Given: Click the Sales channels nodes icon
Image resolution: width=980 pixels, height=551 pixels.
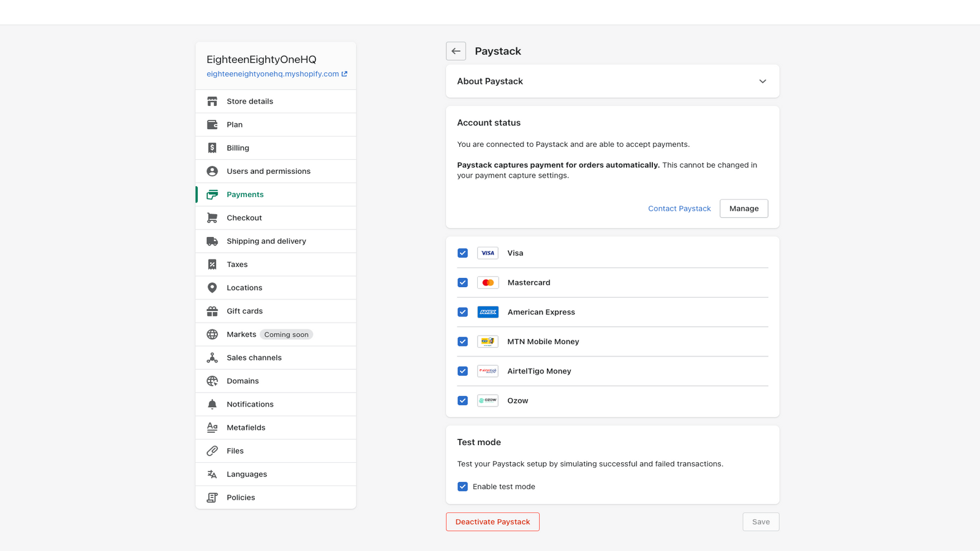Looking at the screenshot, I should click(x=212, y=358).
